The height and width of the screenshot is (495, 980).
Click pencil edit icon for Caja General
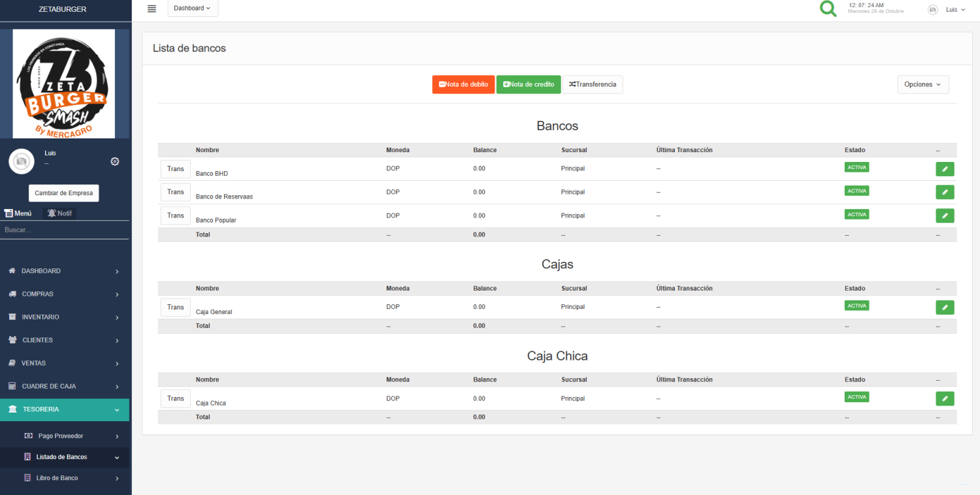(945, 307)
